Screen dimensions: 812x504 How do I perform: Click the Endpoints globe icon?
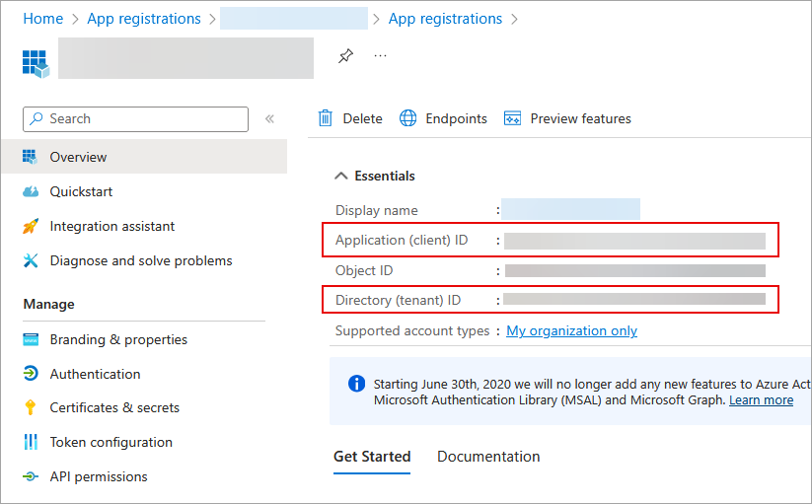pyautogui.click(x=408, y=118)
